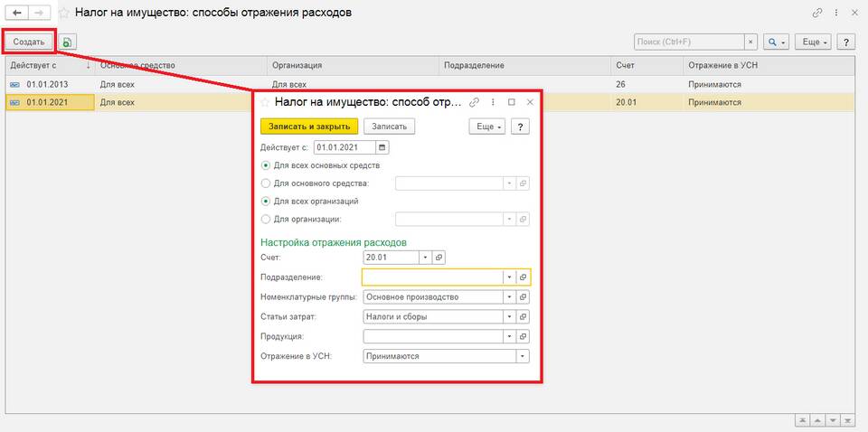
Task: Open main list Еще menu
Action: coord(813,42)
